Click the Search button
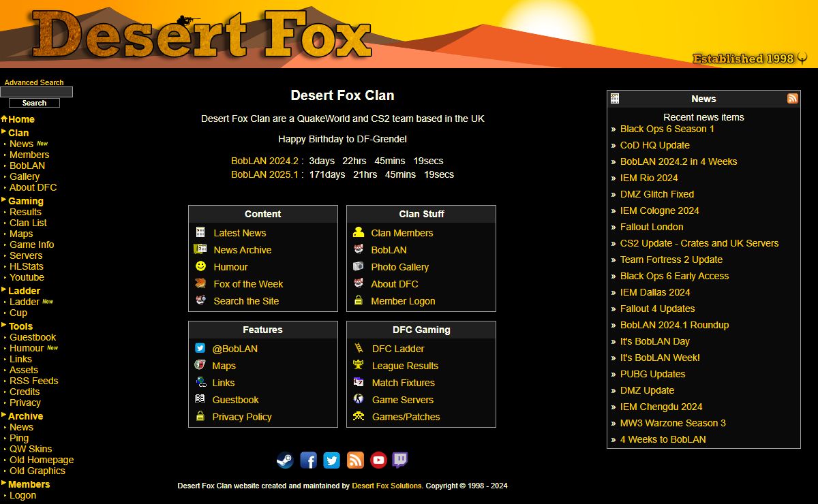Screen dimensions: 818x504 [x=34, y=103]
